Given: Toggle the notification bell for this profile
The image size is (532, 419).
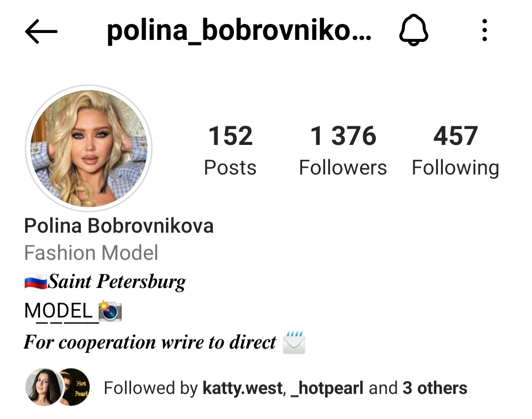Looking at the screenshot, I should 414,30.
